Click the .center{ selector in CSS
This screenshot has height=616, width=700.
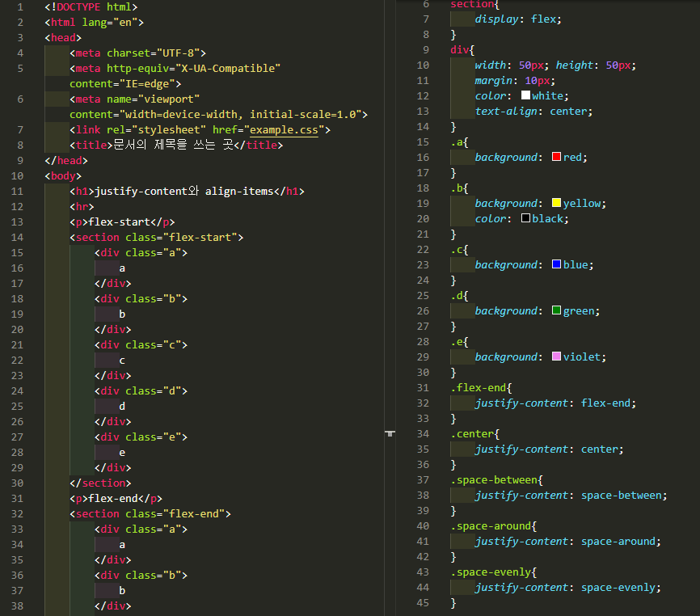pyautogui.click(x=475, y=434)
